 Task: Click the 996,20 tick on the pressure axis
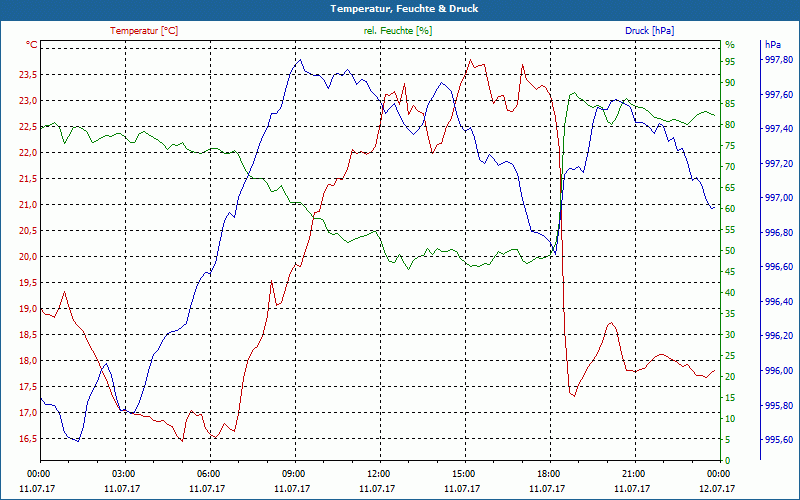tap(779, 336)
